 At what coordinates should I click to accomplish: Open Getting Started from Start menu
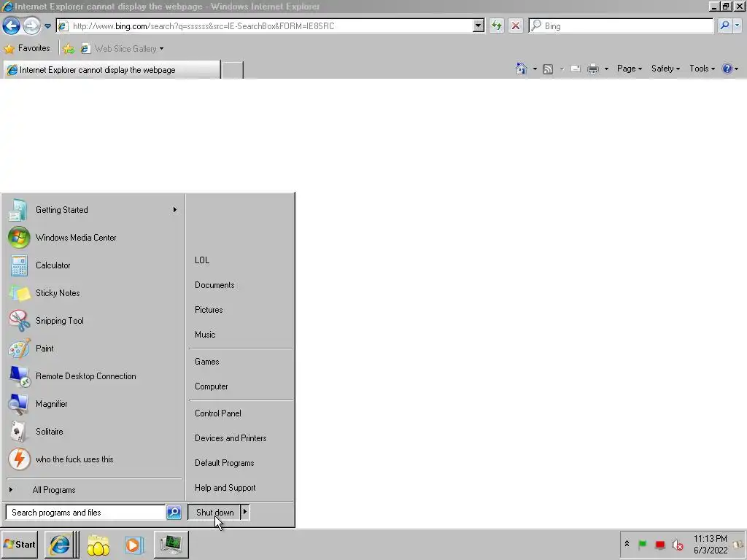(94, 209)
